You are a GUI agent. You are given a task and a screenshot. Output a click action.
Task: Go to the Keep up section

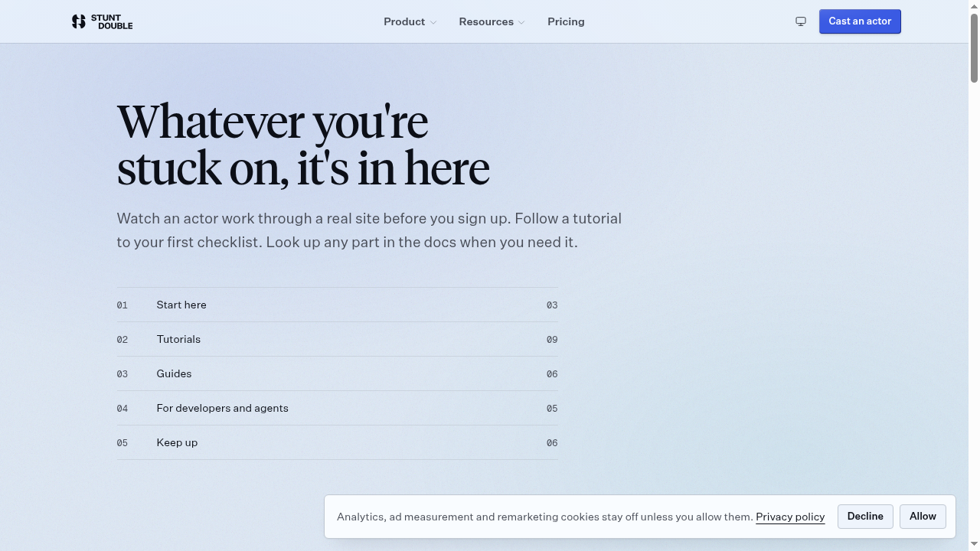pyautogui.click(x=337, y=442)
